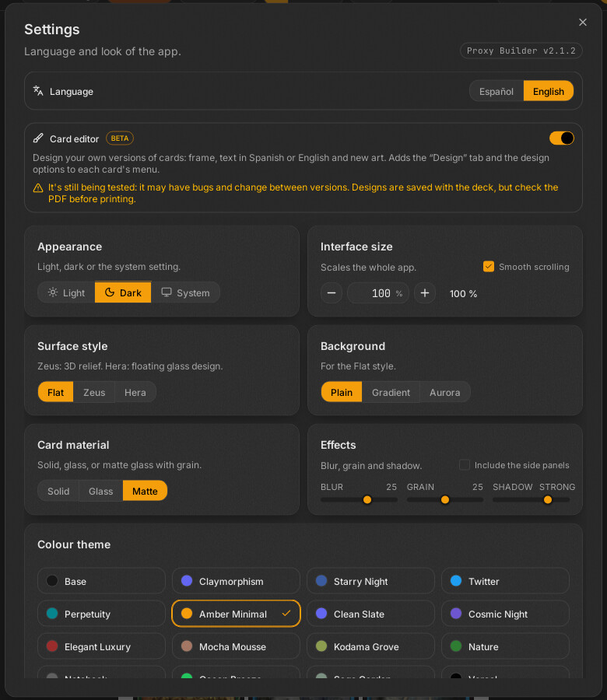Pick the Claymorphism colour theme
The image size is (607, 700).
[236, 581]
